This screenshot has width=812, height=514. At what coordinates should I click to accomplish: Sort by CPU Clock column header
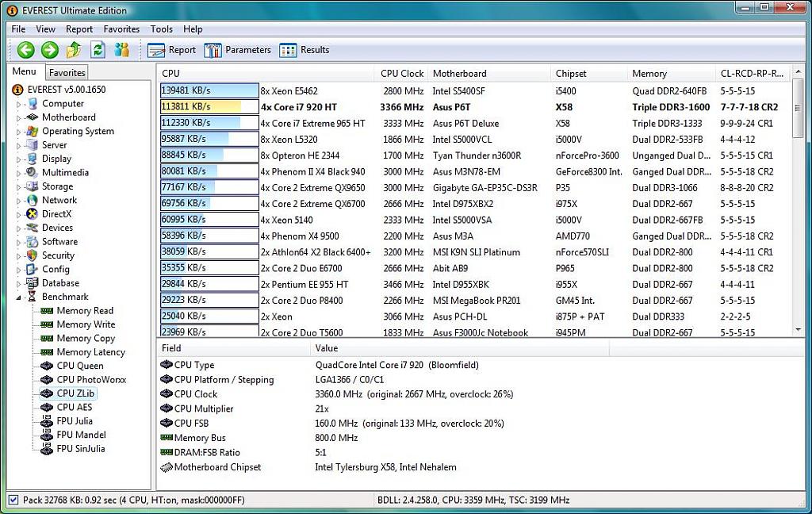(402, 74)
